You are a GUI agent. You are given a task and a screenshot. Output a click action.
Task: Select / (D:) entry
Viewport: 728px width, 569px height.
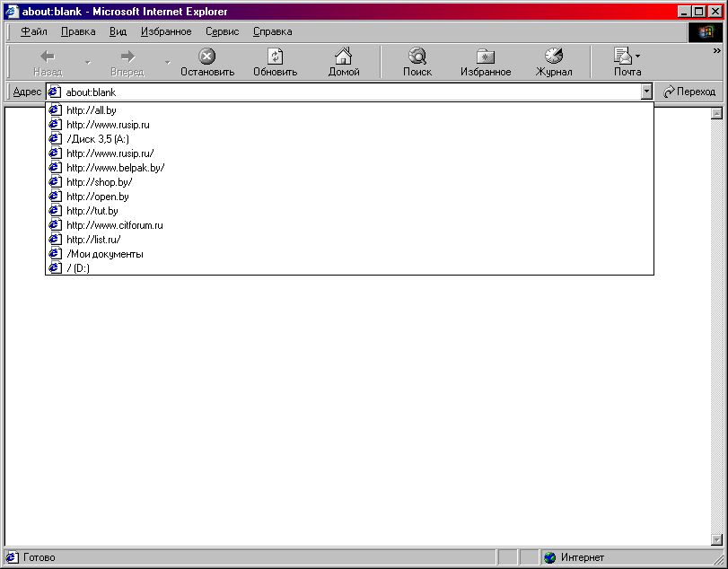pos(349,267)
